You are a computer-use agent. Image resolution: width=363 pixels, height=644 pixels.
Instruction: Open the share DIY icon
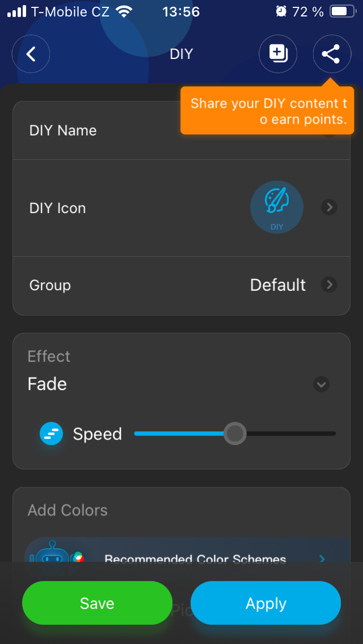point(331,54)
